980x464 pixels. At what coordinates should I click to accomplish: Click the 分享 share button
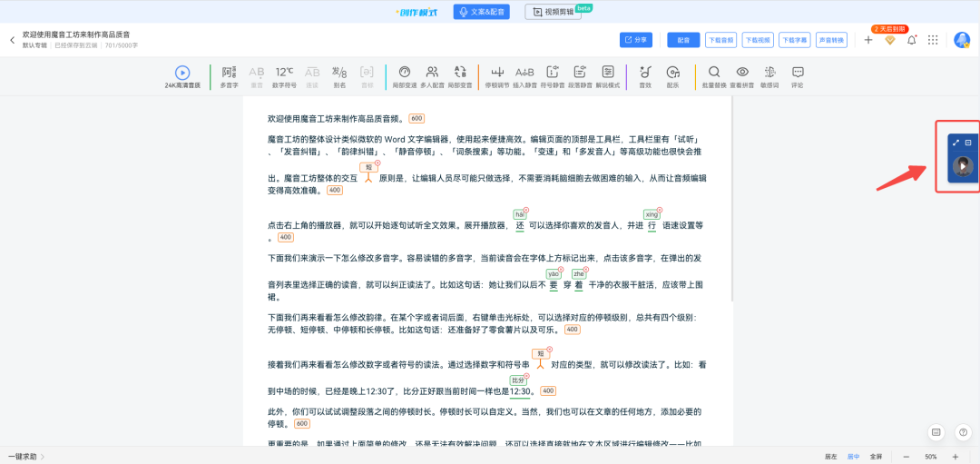tap(636, 40)
